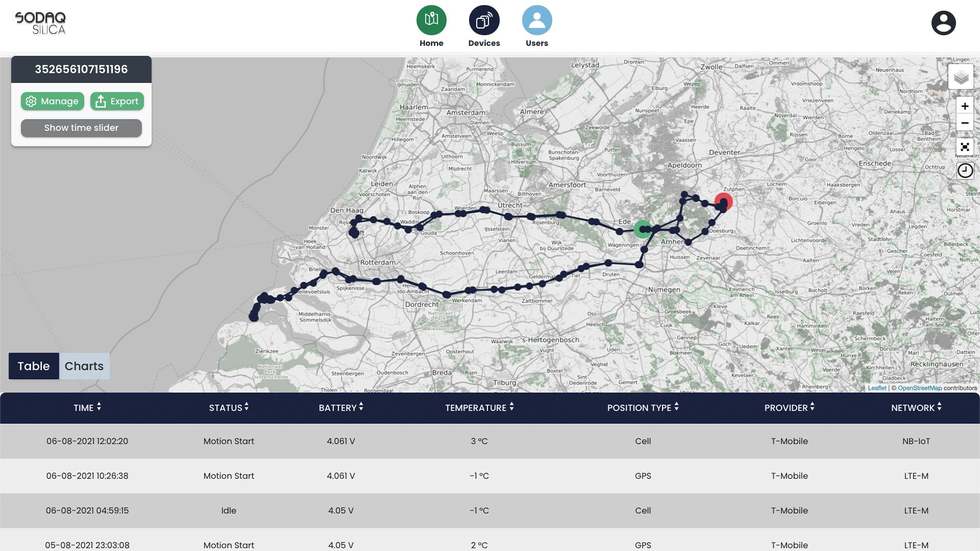Image resolution: width=980 pixels, height=551 pixels.
Task: Switch to the Charts tab
Action: tap(84, 366)
